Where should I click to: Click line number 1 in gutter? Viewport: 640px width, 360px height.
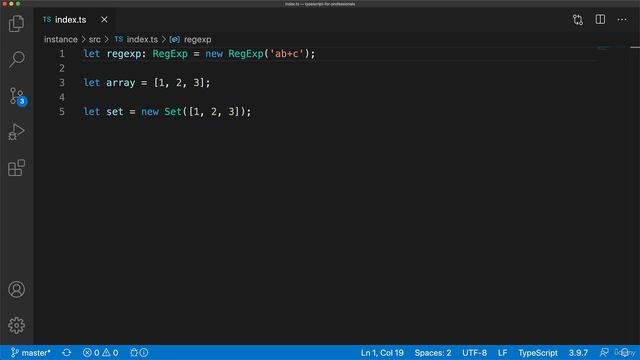point(62,54)
